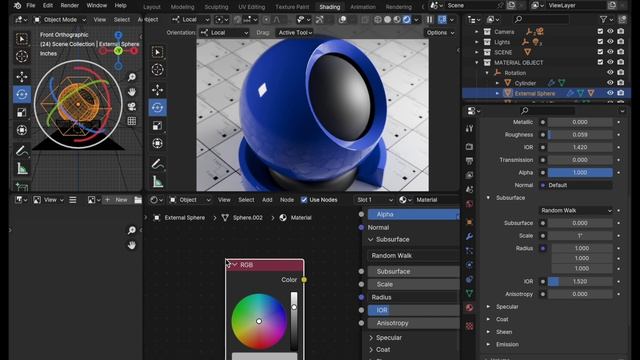Image resolution: width=640 pixels, height=360 pixels.
Task: Click the Rotate tool in left viewport
Action: pyautogui.click(x=22, y=94)
